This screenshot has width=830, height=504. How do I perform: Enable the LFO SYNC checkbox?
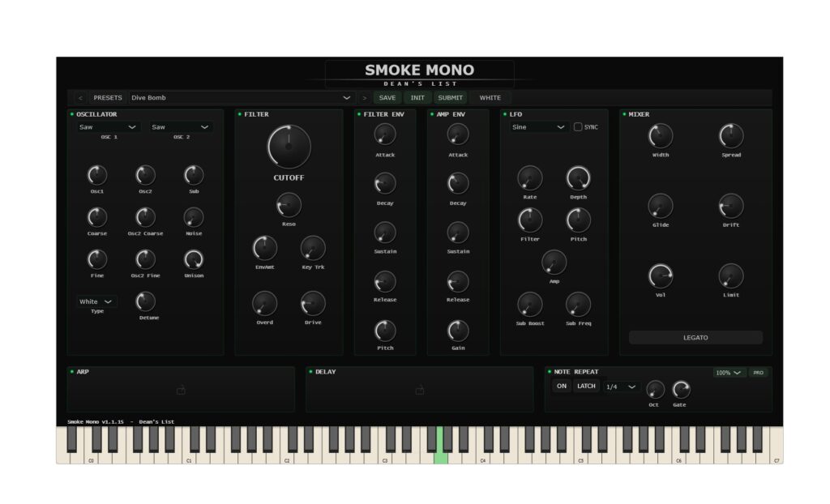pyautogui.click(x=578, y=127)
